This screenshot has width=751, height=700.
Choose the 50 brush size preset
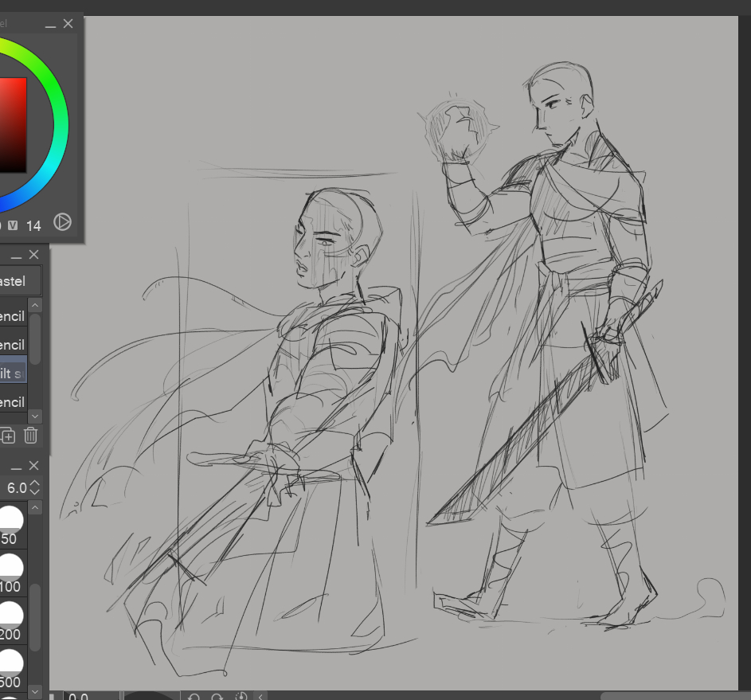pos(11,526)
